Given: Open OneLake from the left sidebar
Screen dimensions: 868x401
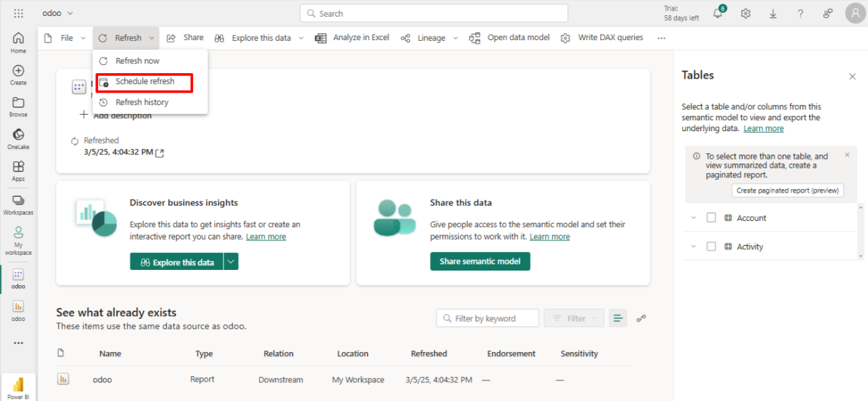Looking at the screenshot, I should [x=19, y=138].
